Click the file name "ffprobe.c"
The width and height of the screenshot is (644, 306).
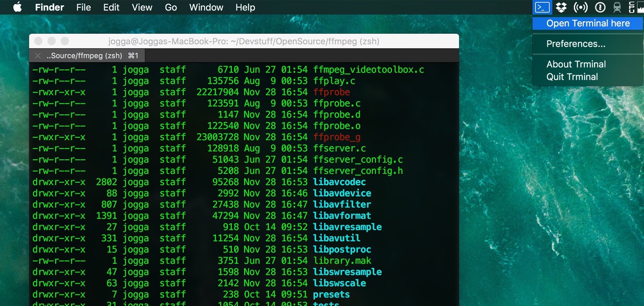coord(337,103)
